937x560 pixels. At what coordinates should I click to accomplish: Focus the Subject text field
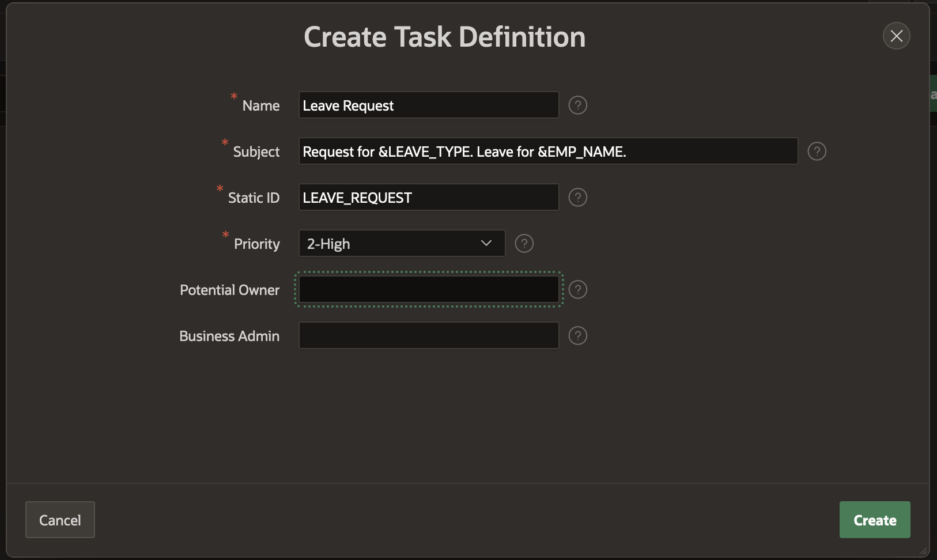547,152
